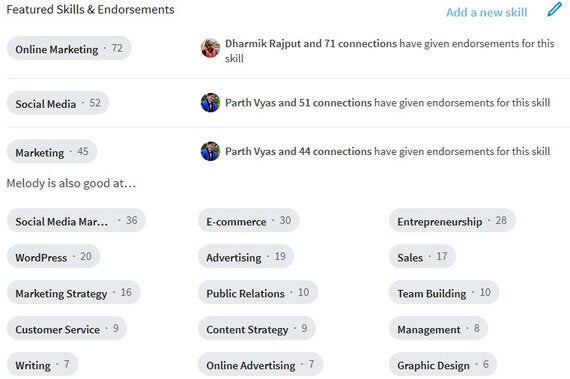Open the Advertising 19 skill pill
The height and width of the screenshot is (379, 570).
(x=246, y=257)
